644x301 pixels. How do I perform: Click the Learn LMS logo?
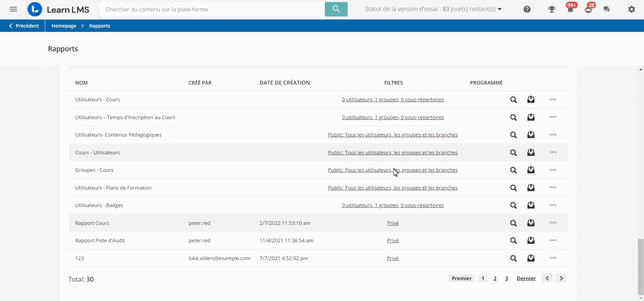[59, 9]
